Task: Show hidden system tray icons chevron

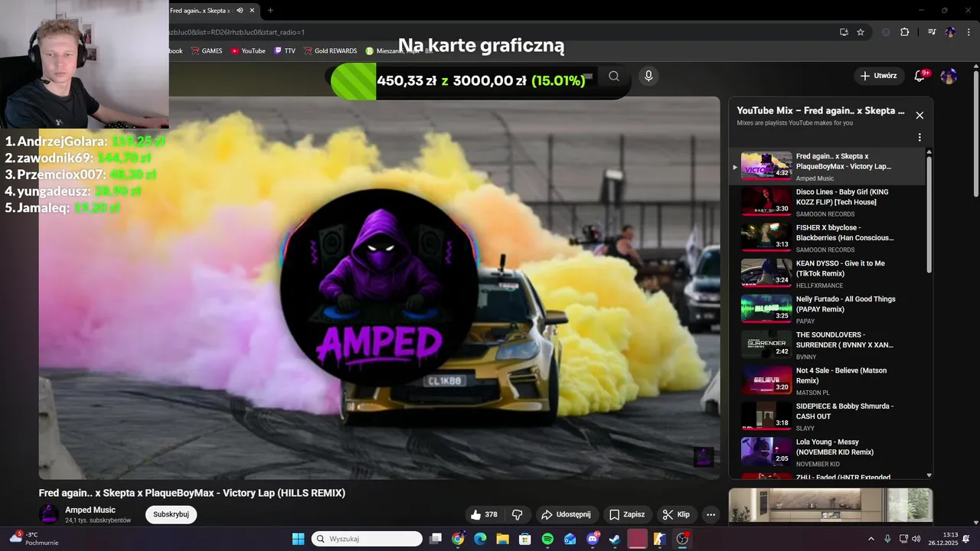Action: [x=871, y=539]
